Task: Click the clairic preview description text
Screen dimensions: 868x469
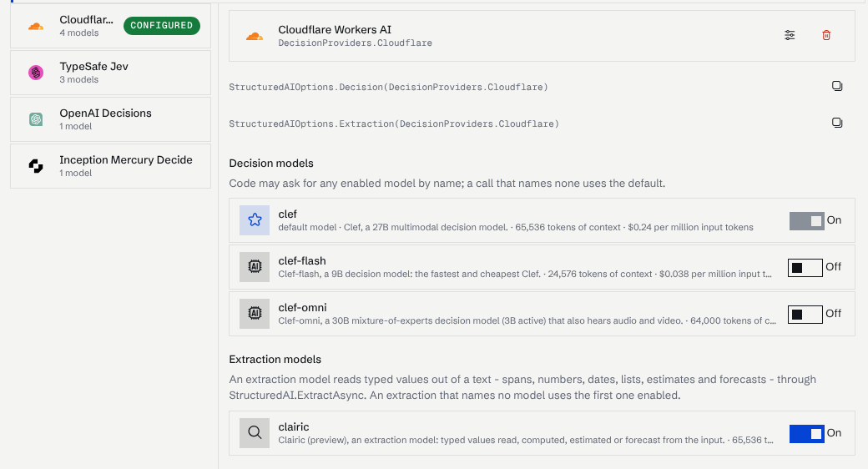Action: click(x=526, y=440)
